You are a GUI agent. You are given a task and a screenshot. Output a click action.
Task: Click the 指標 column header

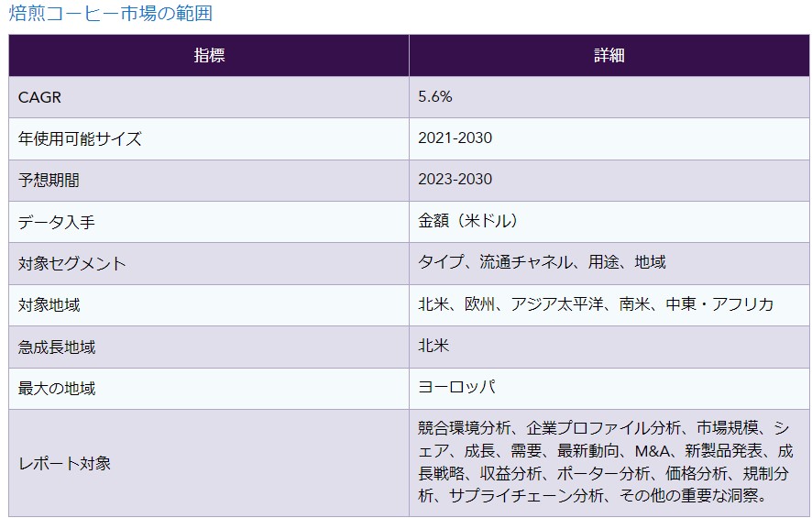click(209, 55)
